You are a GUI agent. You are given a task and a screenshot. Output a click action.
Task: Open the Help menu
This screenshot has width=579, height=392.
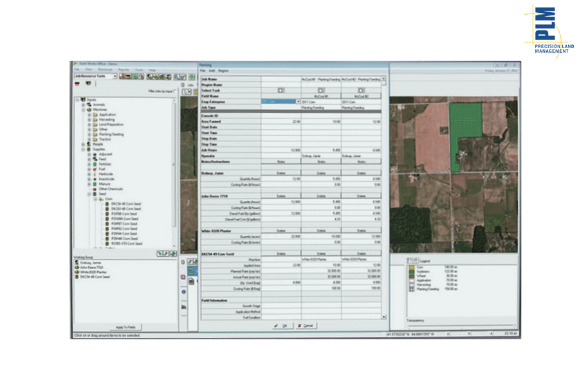pyautogui.click(x=152, y=69)
